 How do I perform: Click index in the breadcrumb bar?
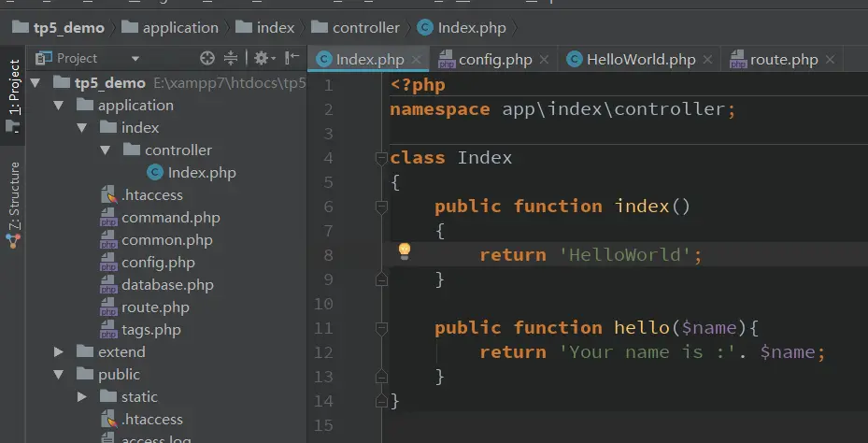click(265, 28)
